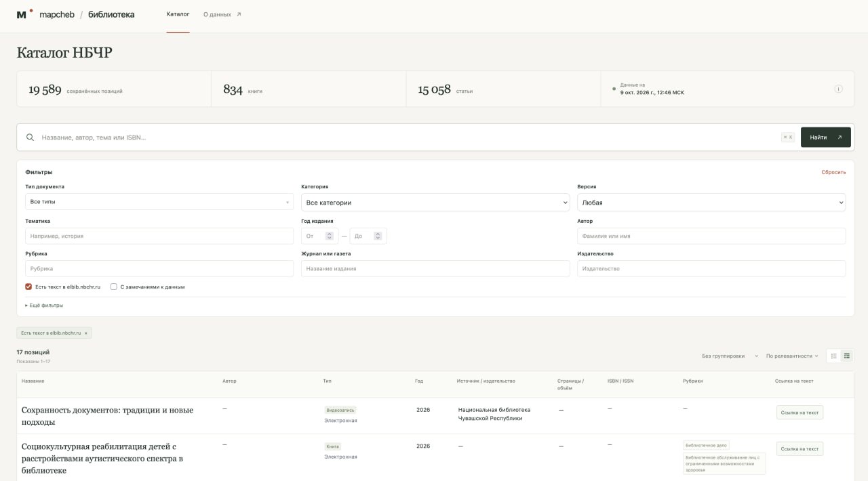
Task: Click the 'Видеозапись' type badge
Action: (340, 410)
